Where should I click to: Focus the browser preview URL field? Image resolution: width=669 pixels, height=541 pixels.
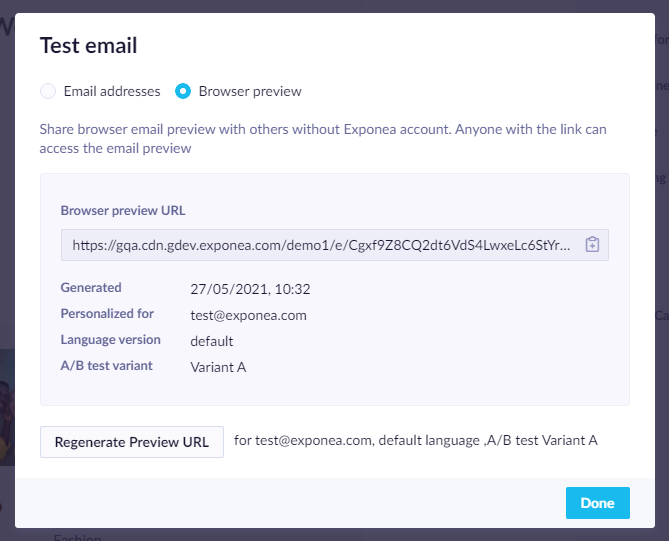pos(335,245)
